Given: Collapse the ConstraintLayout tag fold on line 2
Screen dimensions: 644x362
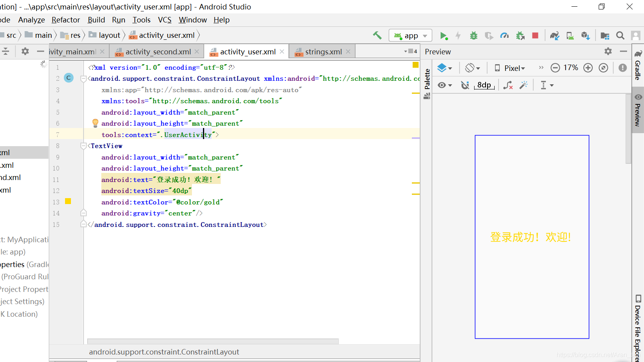Looking at the screenshot, I should point(84,79).
